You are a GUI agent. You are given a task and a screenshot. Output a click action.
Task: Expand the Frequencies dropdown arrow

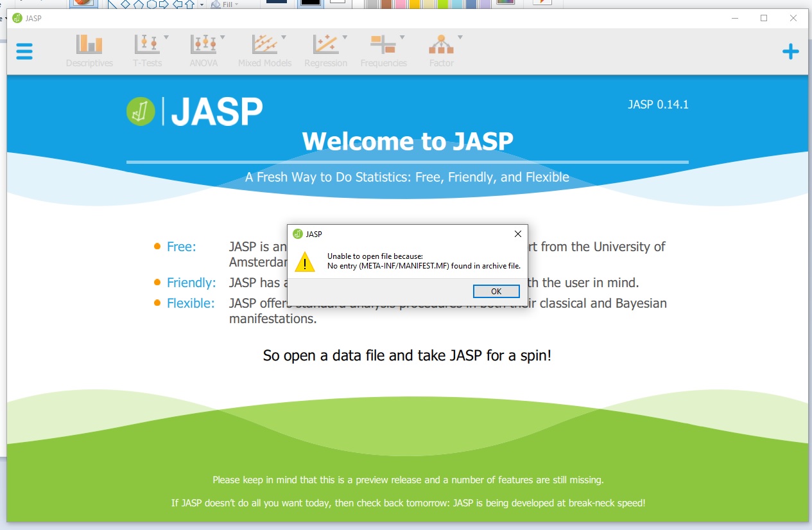(402, 36)
